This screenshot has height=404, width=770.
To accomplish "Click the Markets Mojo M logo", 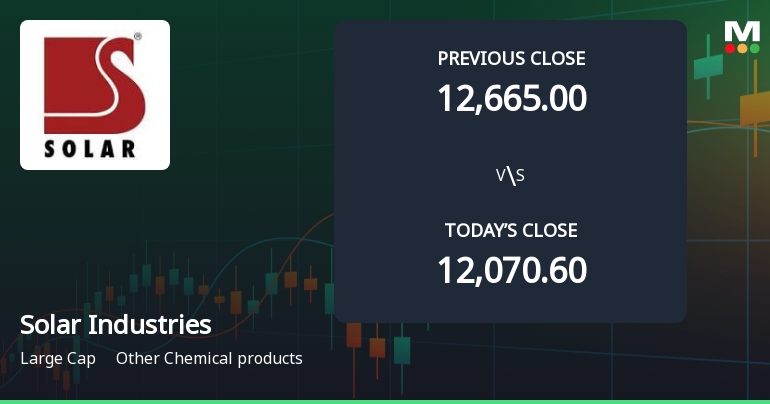I will pos(742,37).
